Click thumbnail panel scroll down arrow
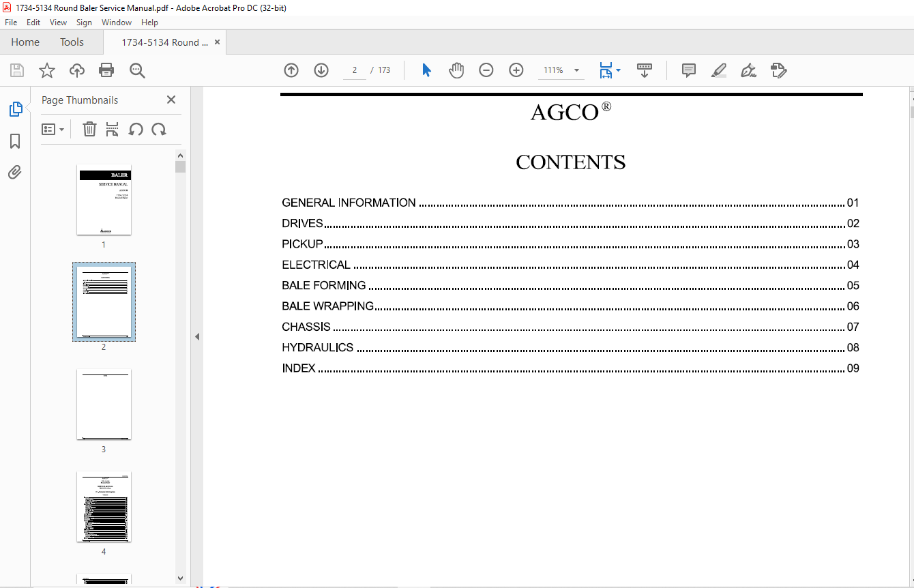 (x=180, y=578)
